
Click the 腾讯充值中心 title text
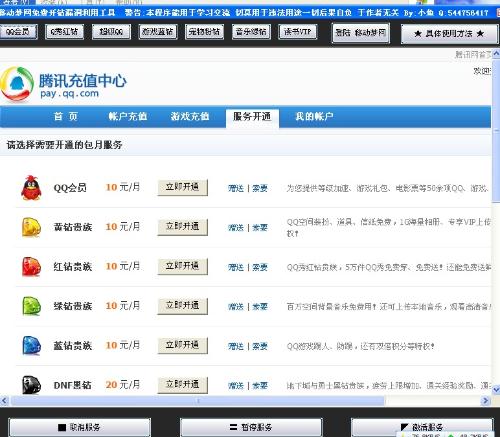(x=83, y=81)
